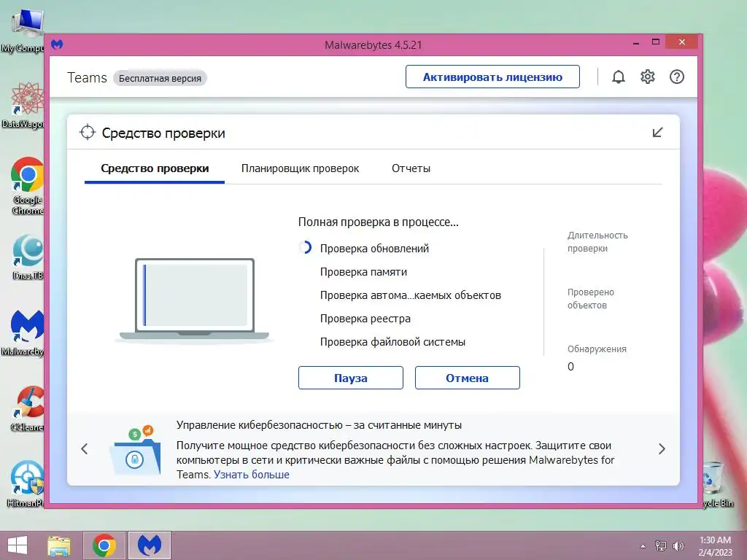The width and height of the screenshot is (747, 560).
Task: Click the Teams product name text
Action: point(88,77)
